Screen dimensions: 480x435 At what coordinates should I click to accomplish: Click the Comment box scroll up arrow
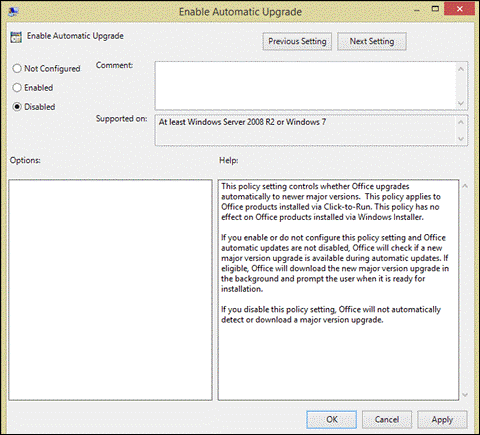(461, 69)
